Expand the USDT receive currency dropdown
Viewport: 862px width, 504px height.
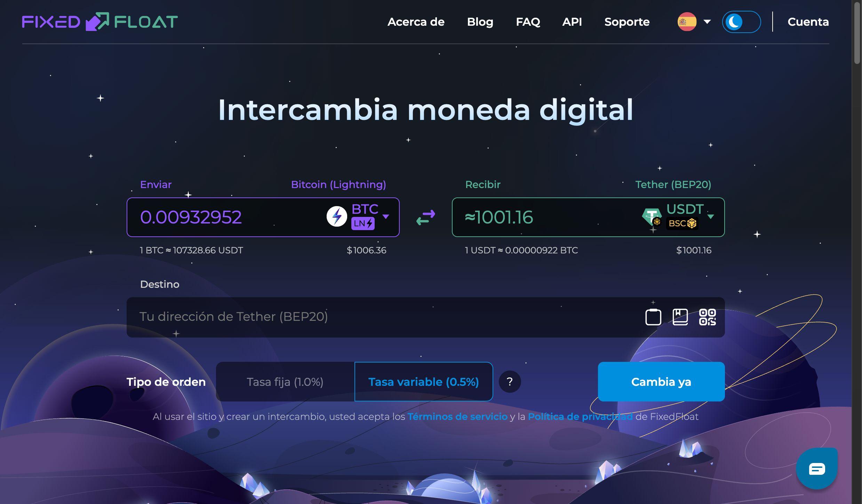[x=711, y=217]
